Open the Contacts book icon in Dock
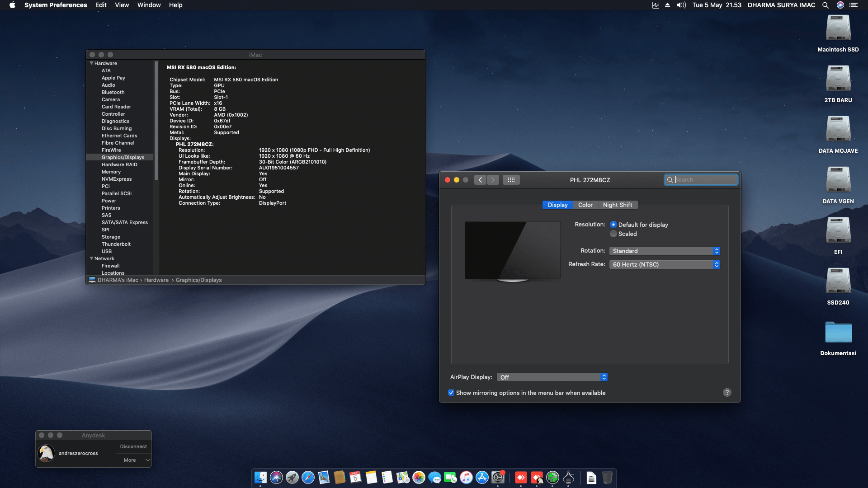Image resolution: width=868 pixels, height=488 pixels. (340, 477)
